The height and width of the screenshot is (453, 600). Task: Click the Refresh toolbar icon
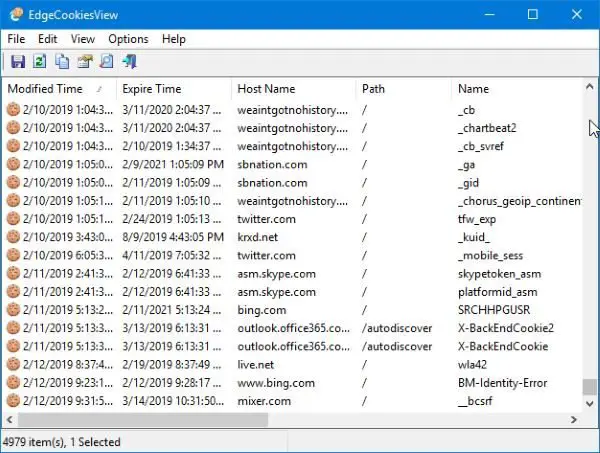click(39, 61)
